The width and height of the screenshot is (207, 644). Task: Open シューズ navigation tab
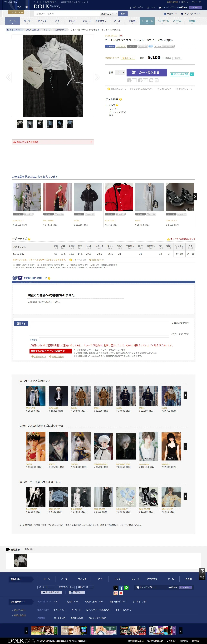coord(87,21)
